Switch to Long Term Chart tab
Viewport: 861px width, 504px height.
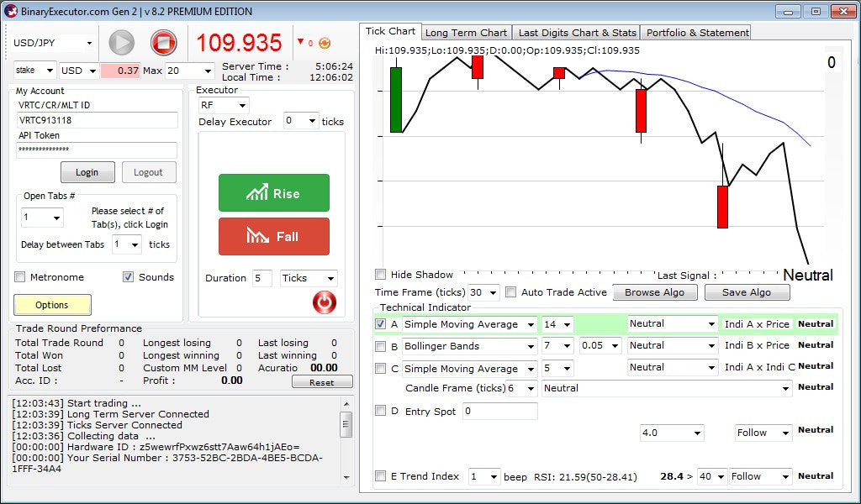tap(466, 33)
